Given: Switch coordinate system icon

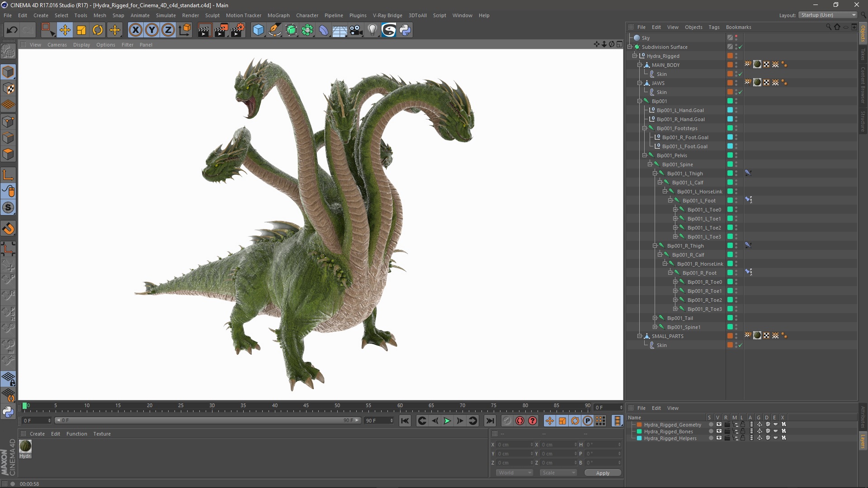Looking at the screenshot, I should pos(185,30).
